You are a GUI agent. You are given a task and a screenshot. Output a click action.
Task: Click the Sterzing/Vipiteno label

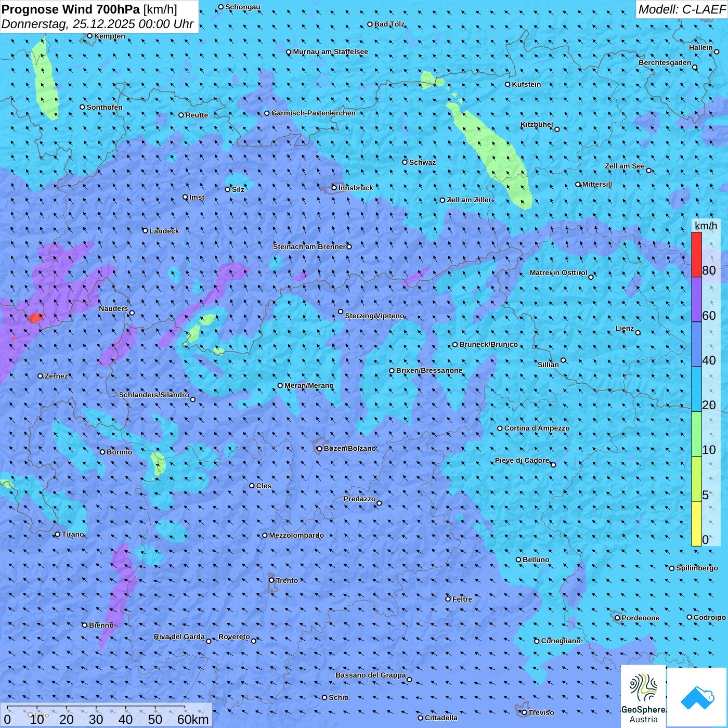pos(375,316)
